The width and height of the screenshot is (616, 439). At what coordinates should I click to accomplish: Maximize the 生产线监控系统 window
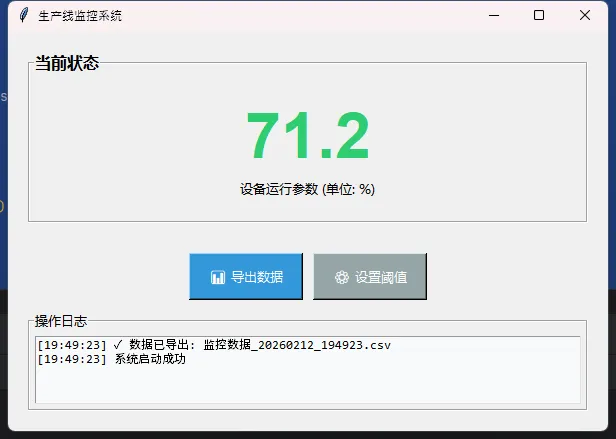point(539,16)
